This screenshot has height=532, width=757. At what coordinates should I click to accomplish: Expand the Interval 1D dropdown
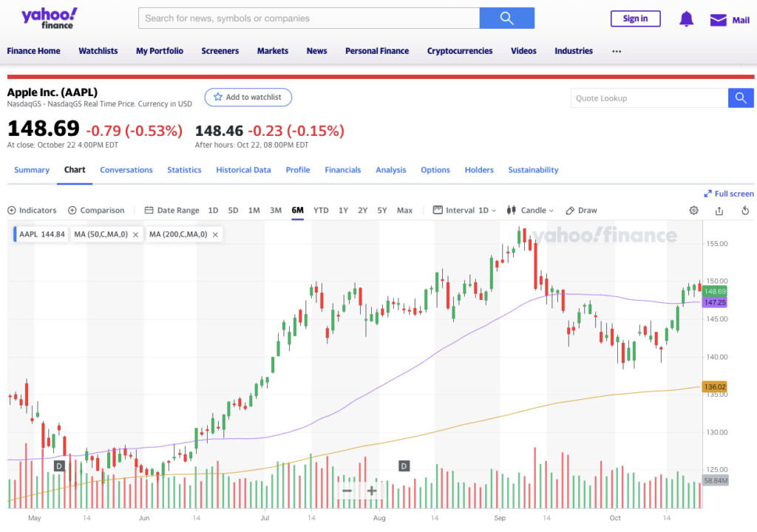point(464,211)
